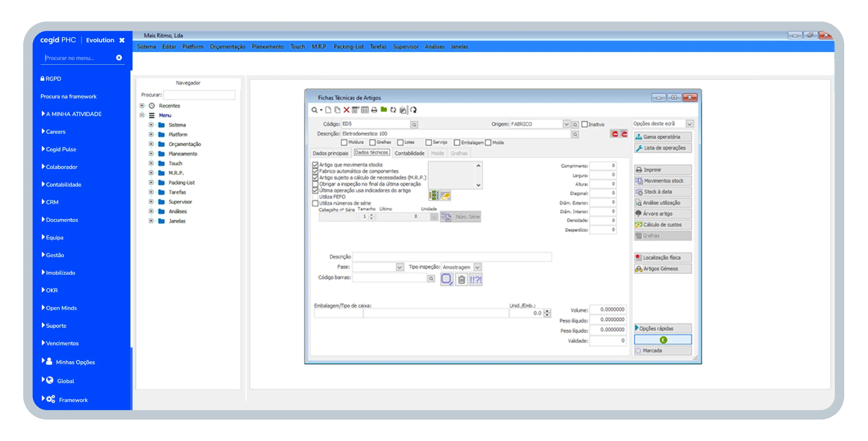
Task: Enable the Lotes checkbox
Action: point(400,143)
